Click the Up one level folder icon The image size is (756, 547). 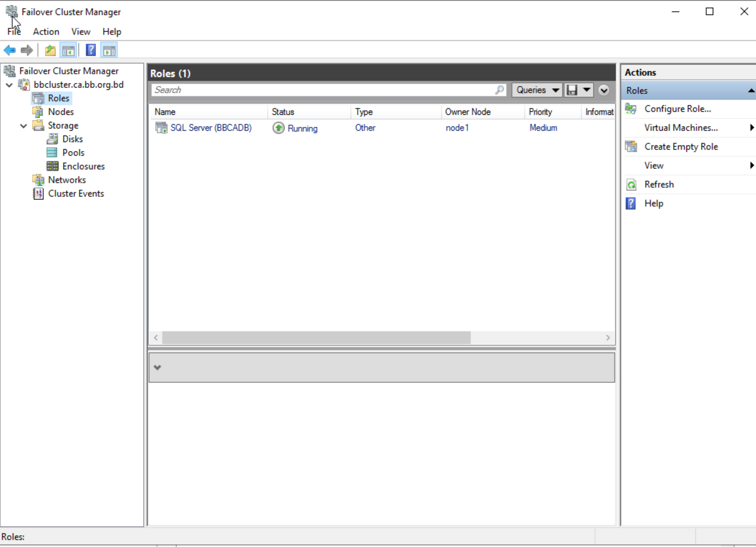50,50
